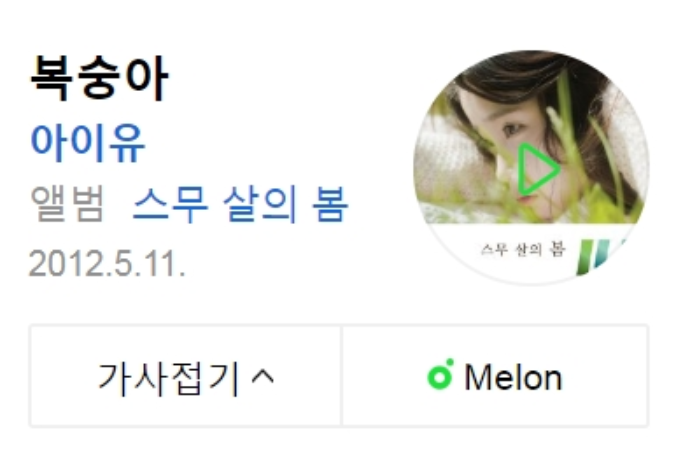674x452 pixels.
Task: Click the Melon text label
Action: [x=513, y=377]
